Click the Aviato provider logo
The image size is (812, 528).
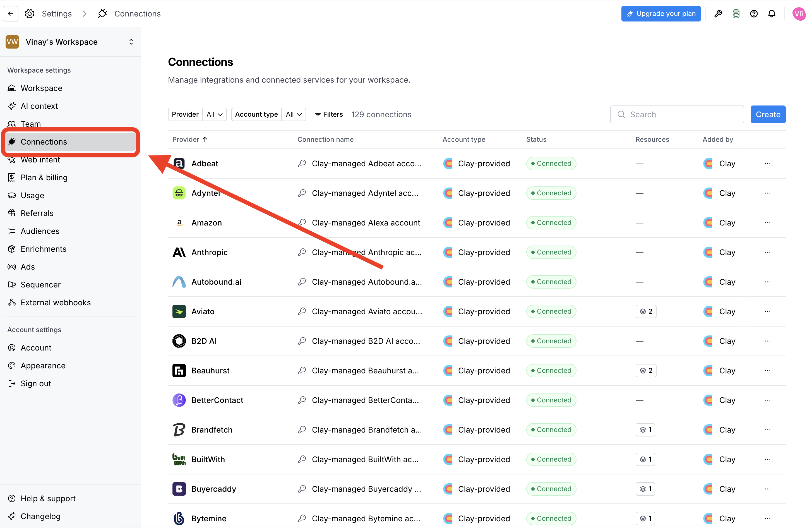[179, 311]
